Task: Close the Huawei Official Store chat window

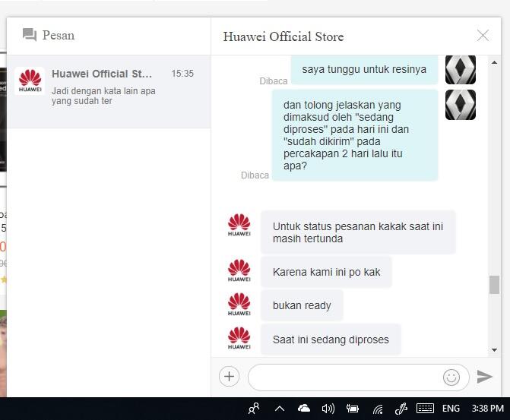Action: [x=483, y=36]
